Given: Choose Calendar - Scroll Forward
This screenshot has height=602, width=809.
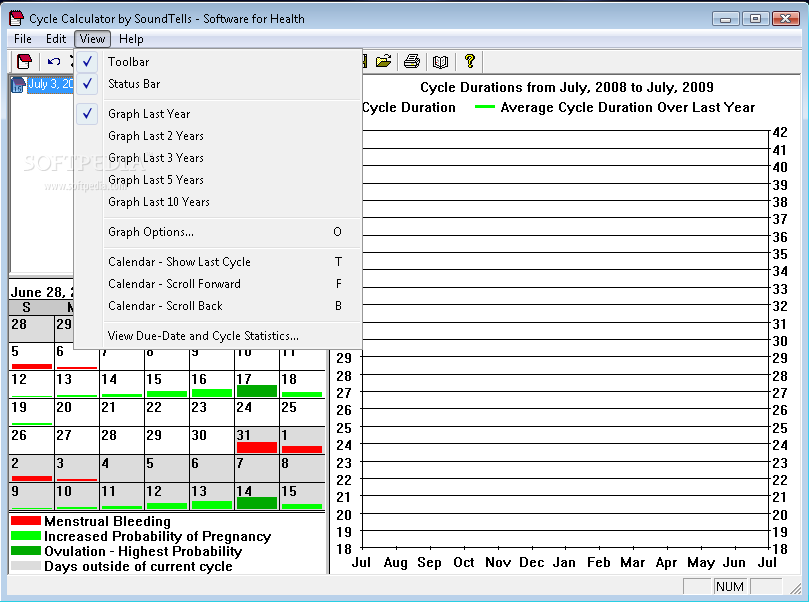Looking at the screenshot, I should coord(218,284).
